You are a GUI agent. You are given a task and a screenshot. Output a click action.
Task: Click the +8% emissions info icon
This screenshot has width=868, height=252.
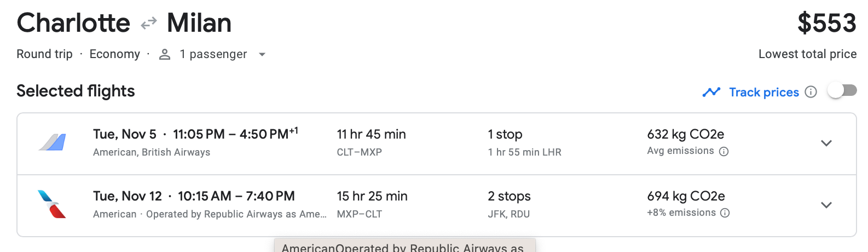point(725,213)
